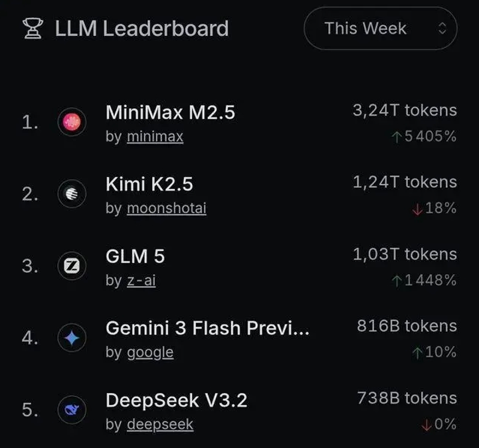Select the GLM 5 model name
479x448 pixels.
135,256
